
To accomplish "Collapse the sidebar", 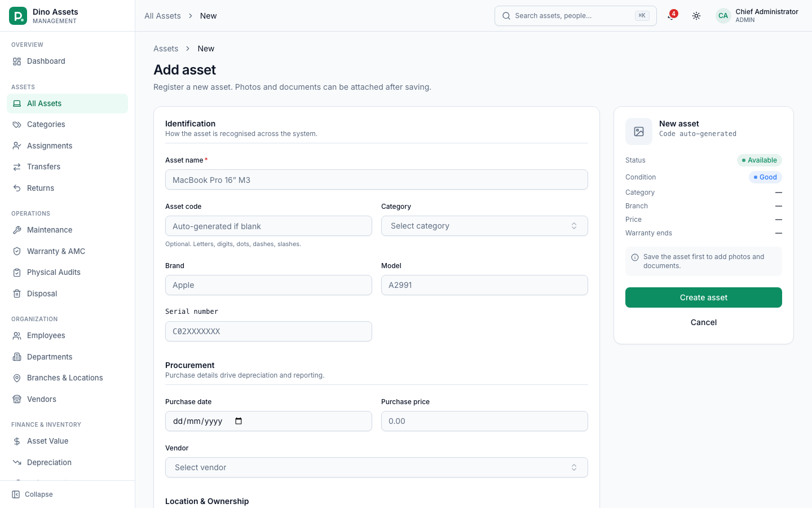I will pos(33,494).
